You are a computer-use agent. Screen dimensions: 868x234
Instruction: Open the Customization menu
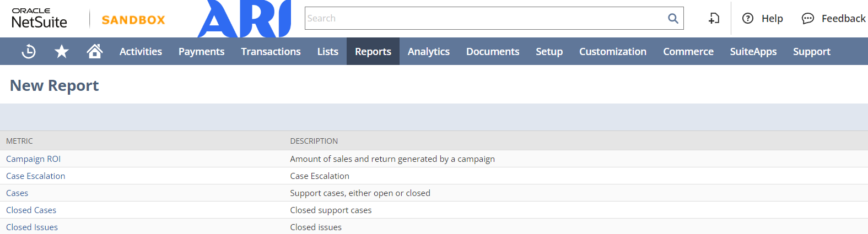(x=613, y=52)
